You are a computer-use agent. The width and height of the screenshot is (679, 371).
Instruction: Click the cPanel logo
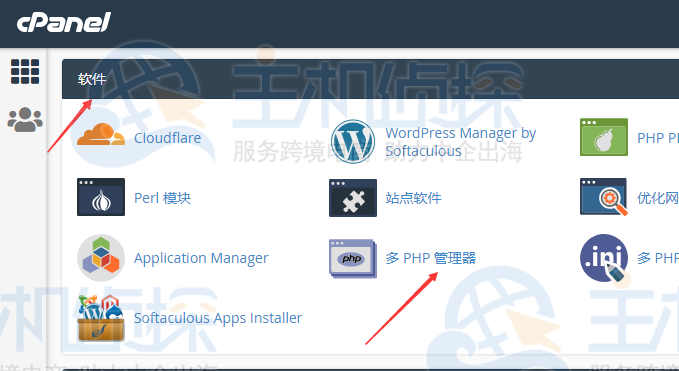[x=64, y=23]
